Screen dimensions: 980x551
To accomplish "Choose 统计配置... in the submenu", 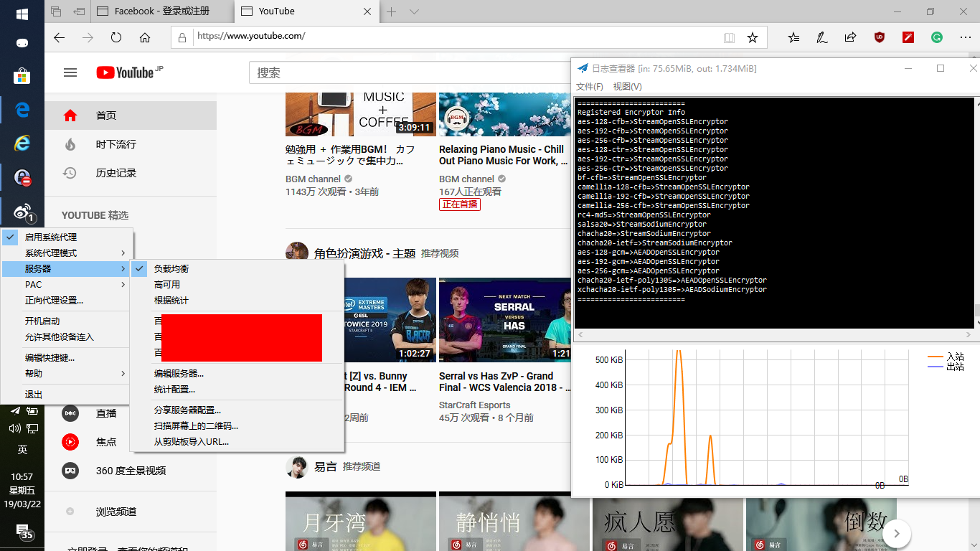I will coord(237,390).
